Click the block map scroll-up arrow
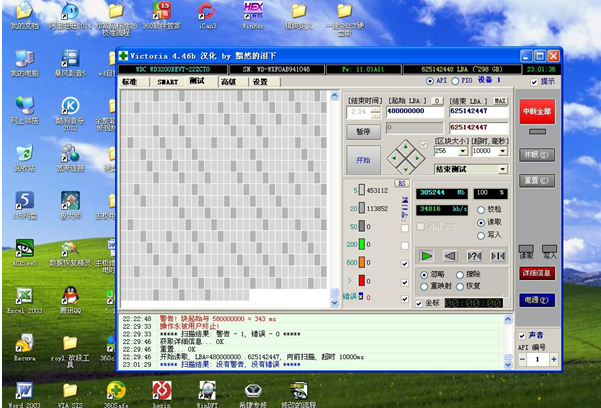The height and width of the screenshot is (408, 601). pyautogui.click(x=335, y=95)
